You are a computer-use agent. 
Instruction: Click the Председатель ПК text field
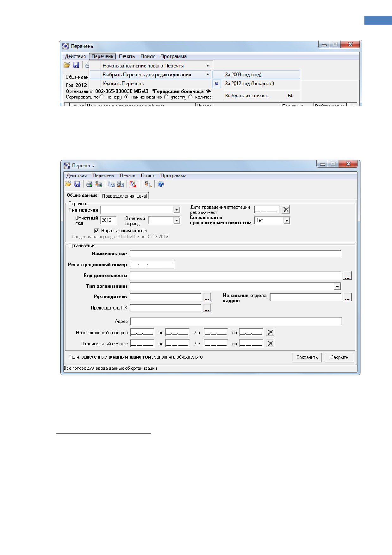tap(166, 308)
